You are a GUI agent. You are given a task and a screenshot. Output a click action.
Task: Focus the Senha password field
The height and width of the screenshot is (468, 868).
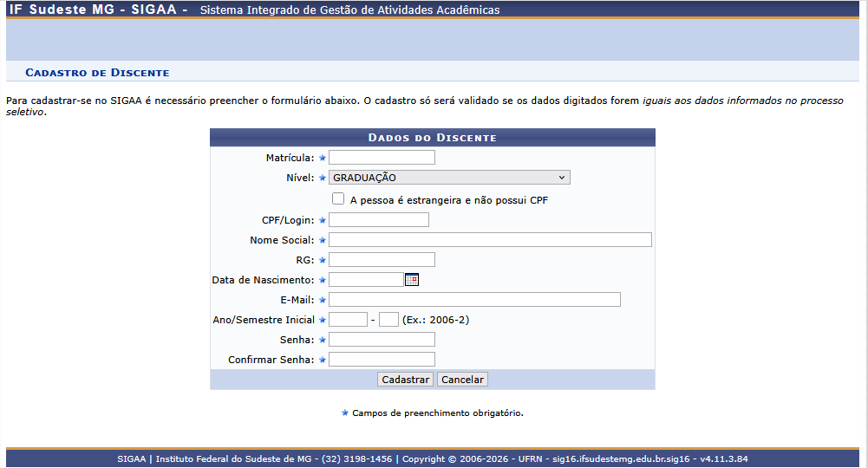[382, 340]
